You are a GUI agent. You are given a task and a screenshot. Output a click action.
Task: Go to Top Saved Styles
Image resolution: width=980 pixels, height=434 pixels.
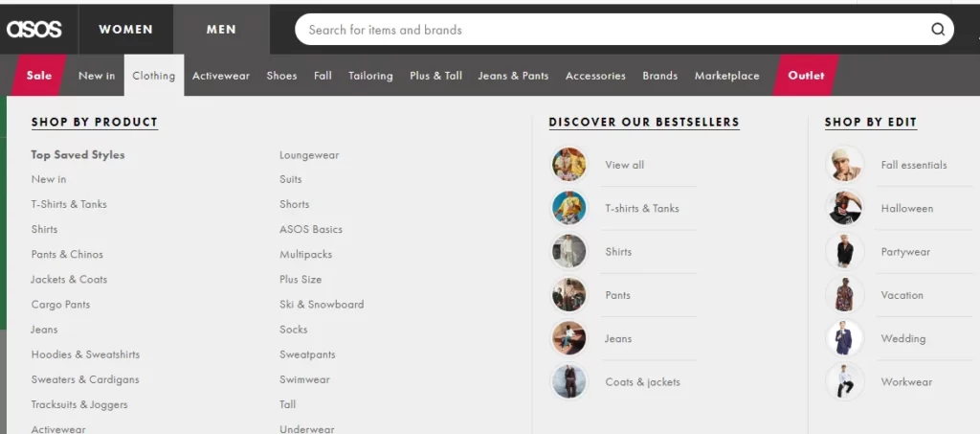(78, 154)
